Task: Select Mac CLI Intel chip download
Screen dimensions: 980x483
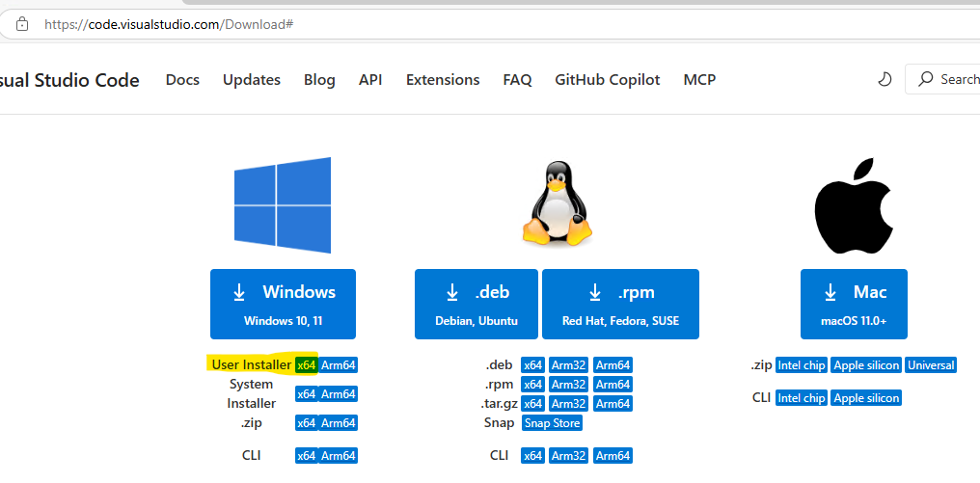Action: coord(802,397)
